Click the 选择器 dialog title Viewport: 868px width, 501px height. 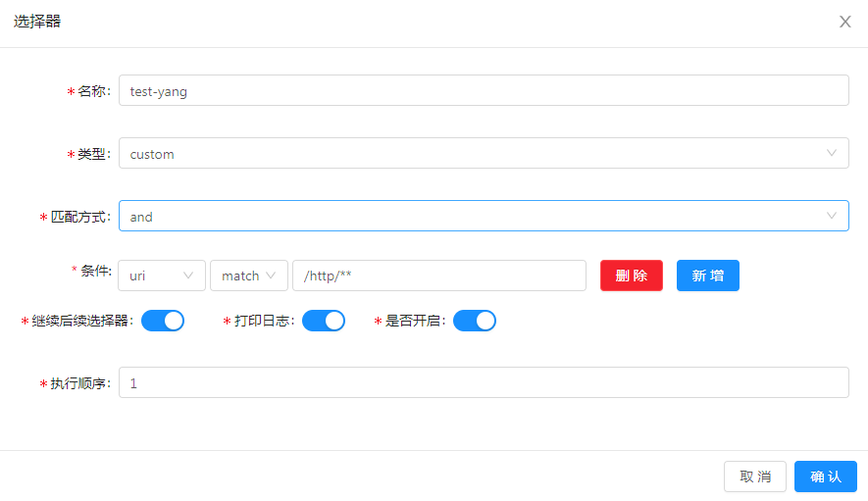point(37,22)
